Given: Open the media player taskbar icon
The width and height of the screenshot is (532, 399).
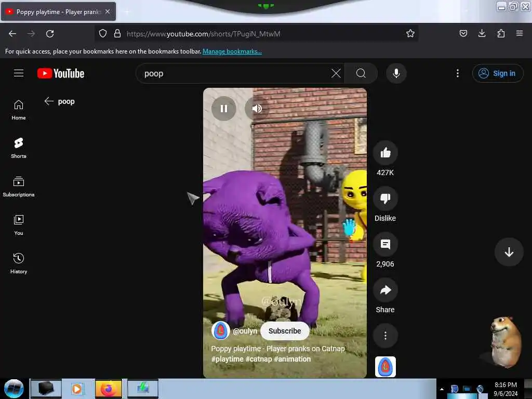Looking at the screenshot, I should pos(77,389).
